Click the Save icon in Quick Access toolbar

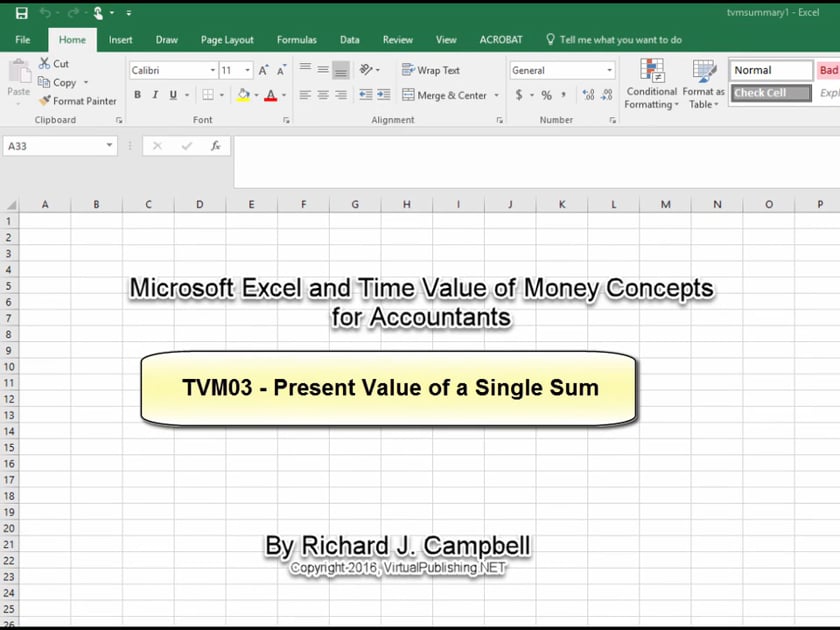tap(21, 13)
